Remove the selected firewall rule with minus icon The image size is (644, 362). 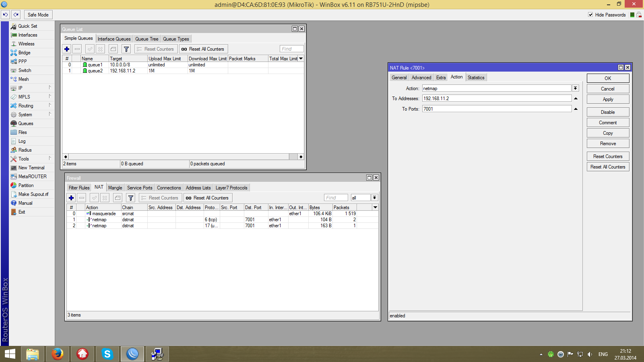click(82, 198)
